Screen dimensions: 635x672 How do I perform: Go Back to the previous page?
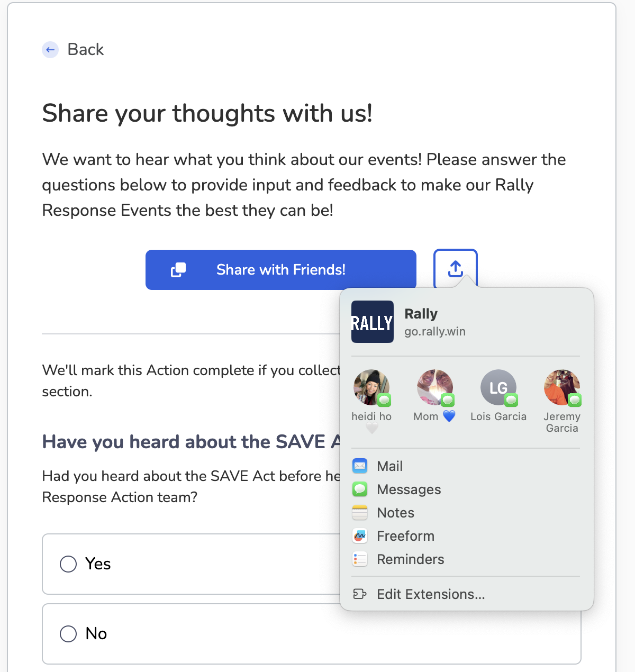coord(86,50)
